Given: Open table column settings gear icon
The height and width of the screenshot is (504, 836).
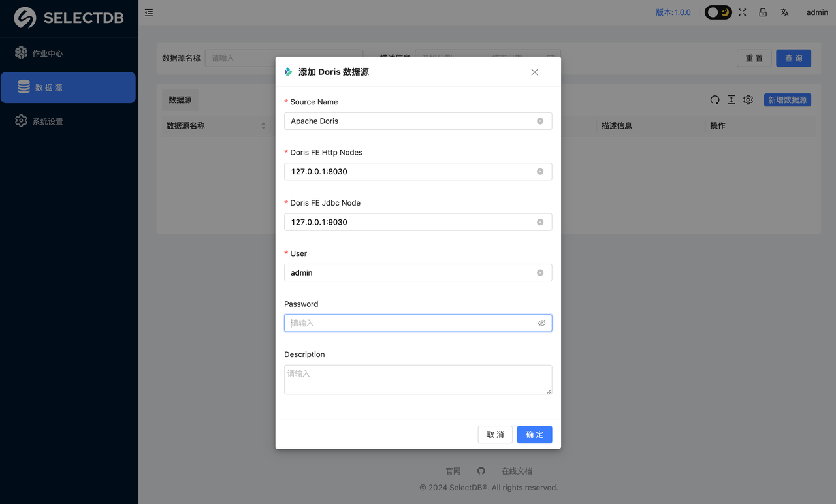Looking at the screenshot, I should point(748,100).
